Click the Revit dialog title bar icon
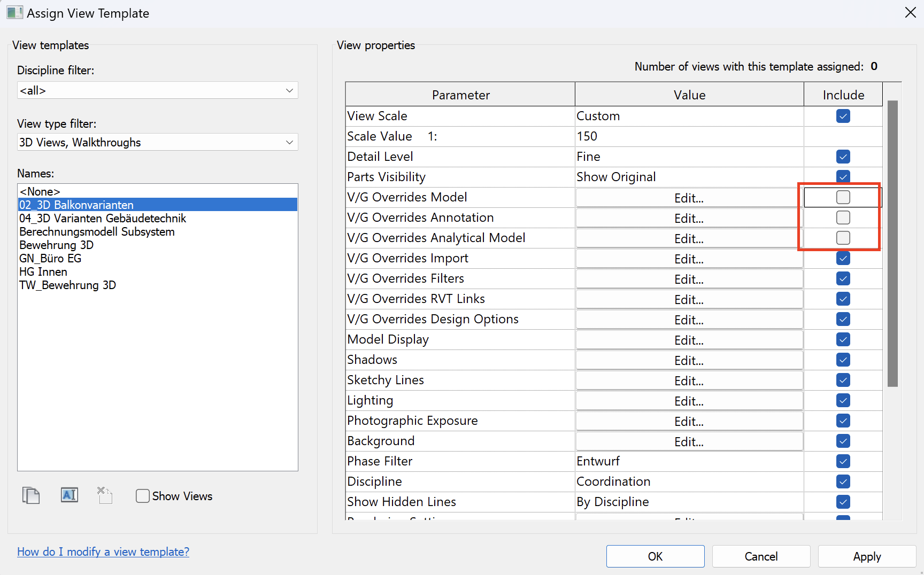Image resolution: width=924 pixels, height=575 pixels. pos(14,13)
